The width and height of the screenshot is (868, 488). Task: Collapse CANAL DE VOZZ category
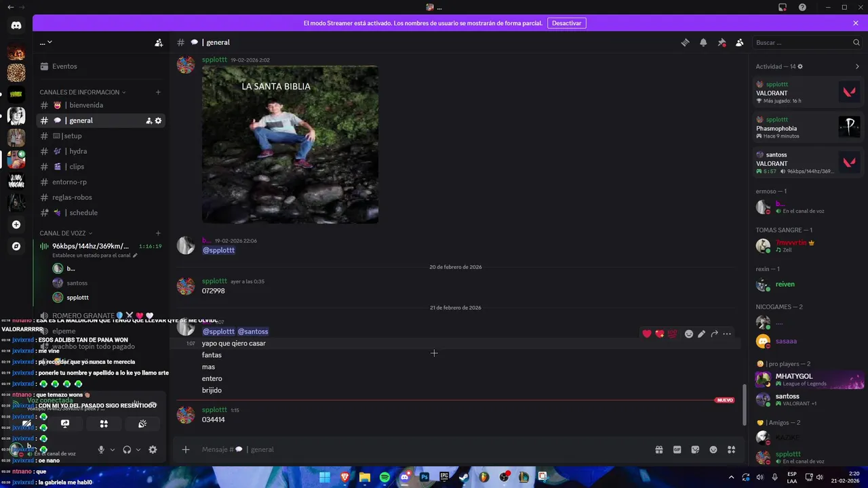tap(66, 233)
